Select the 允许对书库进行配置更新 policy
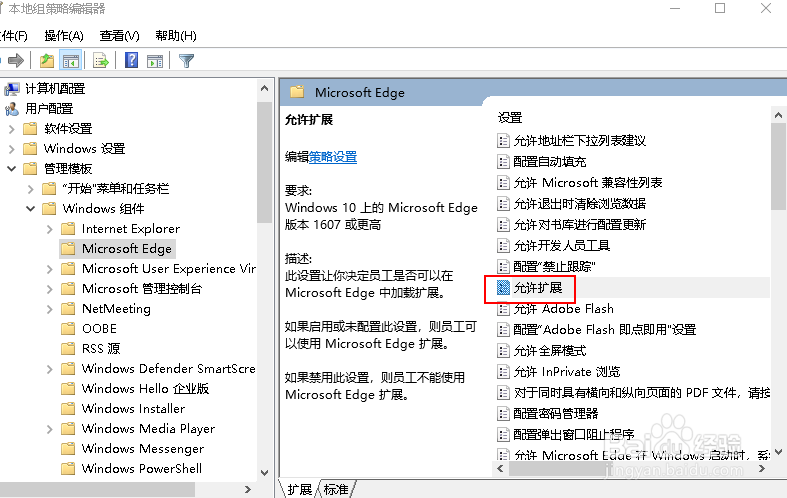Screen dimensions: 787x498 580,224
